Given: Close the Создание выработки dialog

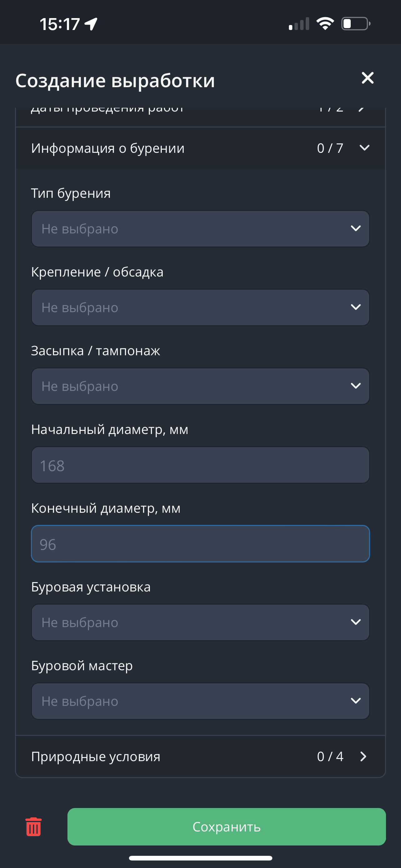Looking at the screenshot, I should [367, 78].
